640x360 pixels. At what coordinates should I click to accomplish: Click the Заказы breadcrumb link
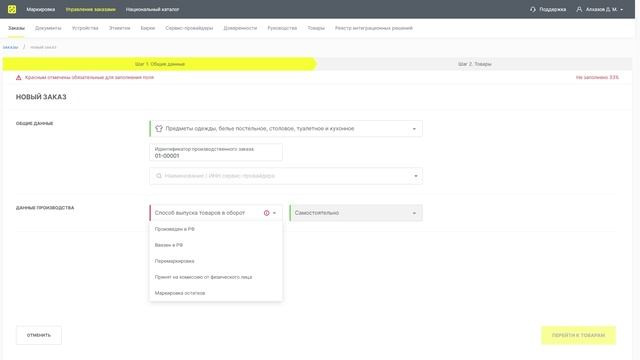(10, 47)
